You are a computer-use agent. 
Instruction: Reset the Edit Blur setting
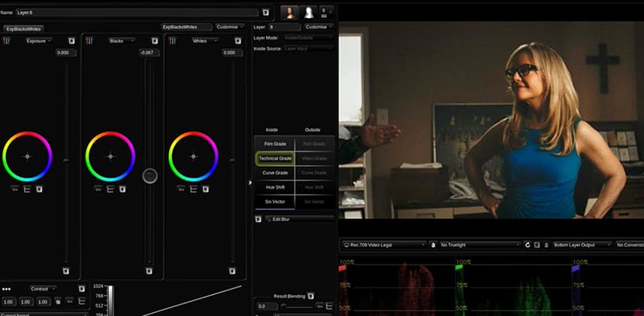click(258, 219)
